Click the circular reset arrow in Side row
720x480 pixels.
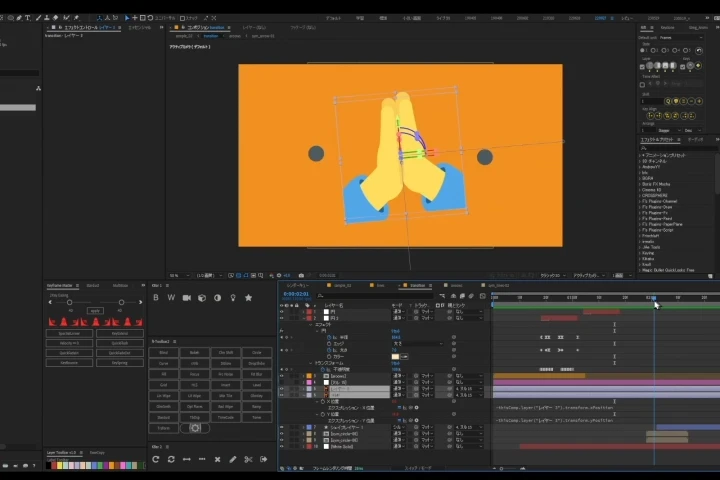tap(699, 51)
